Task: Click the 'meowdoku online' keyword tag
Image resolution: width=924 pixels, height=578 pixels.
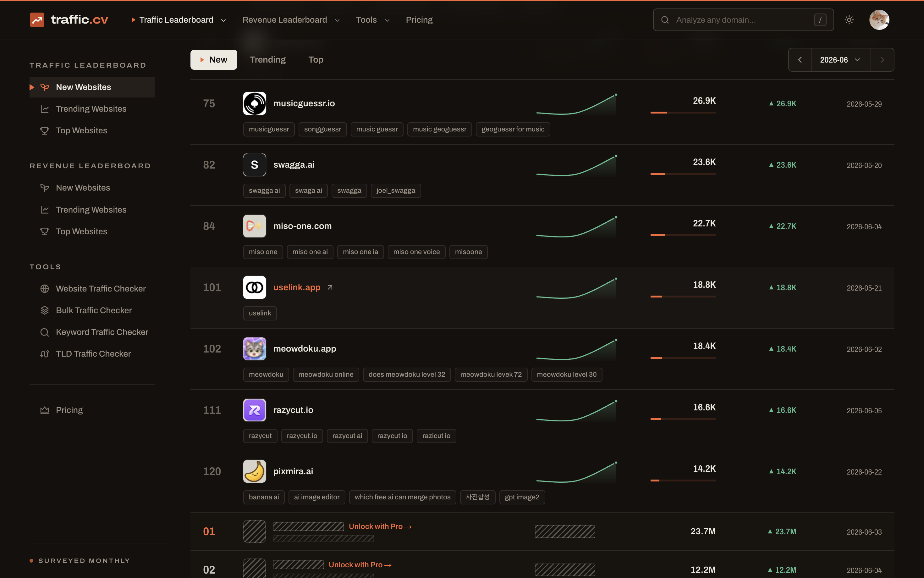Action: click(326, 375)
